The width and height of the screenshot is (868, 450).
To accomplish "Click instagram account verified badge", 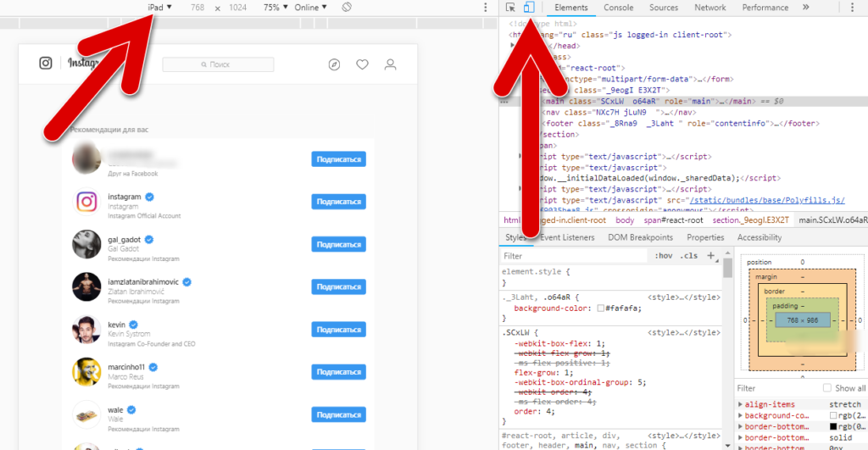I will (149, 197).
